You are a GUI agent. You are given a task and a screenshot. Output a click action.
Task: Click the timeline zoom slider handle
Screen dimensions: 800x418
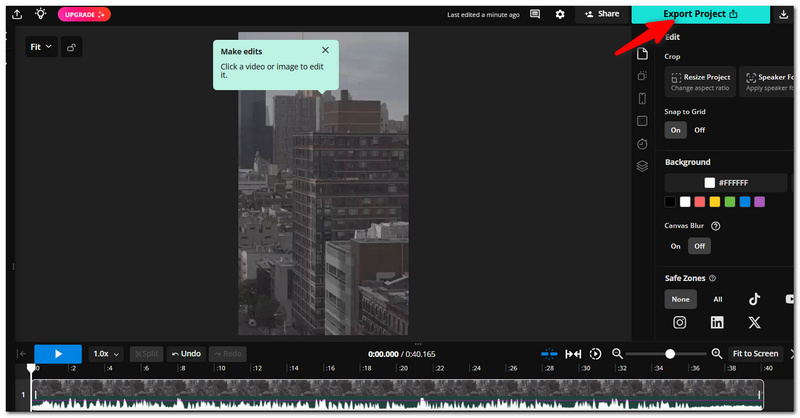click(670, 354)
